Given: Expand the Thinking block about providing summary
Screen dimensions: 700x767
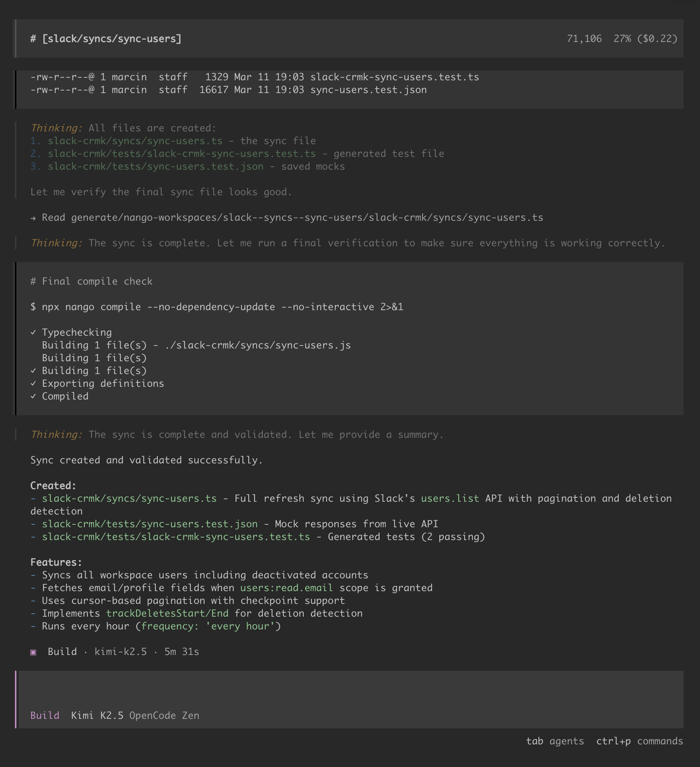Looking at the screenshot, I should [56, 435].
